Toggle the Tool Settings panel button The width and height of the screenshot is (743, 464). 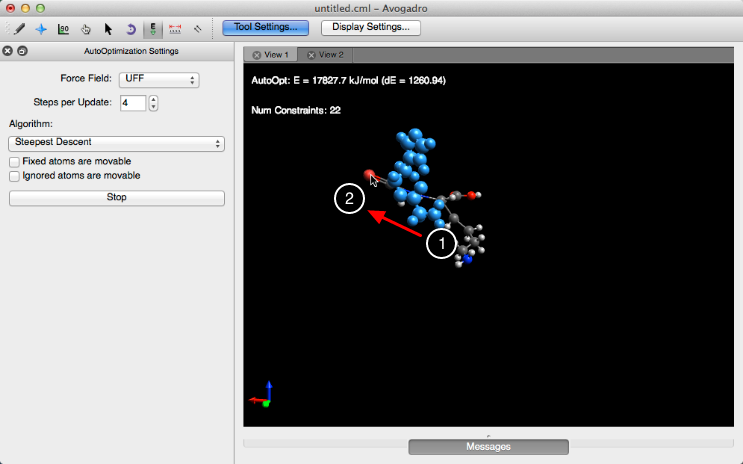259,28
